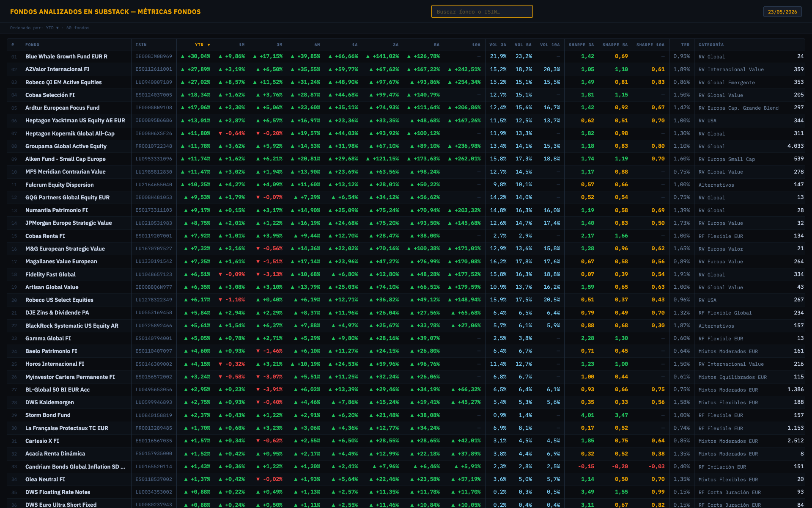The width and height of the screenshot is (812, 508).
Task: Sort by the 10A return column header
Action: point(476,44)
